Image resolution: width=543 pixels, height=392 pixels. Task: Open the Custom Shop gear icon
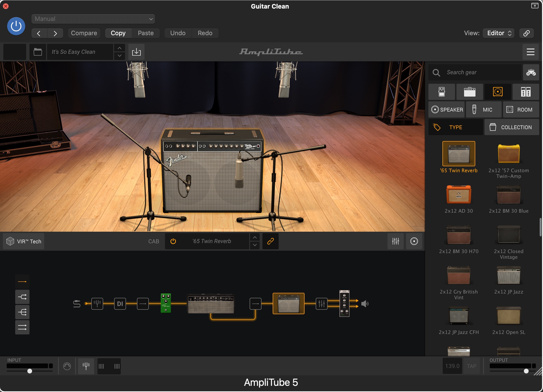(x=531, y=72)
